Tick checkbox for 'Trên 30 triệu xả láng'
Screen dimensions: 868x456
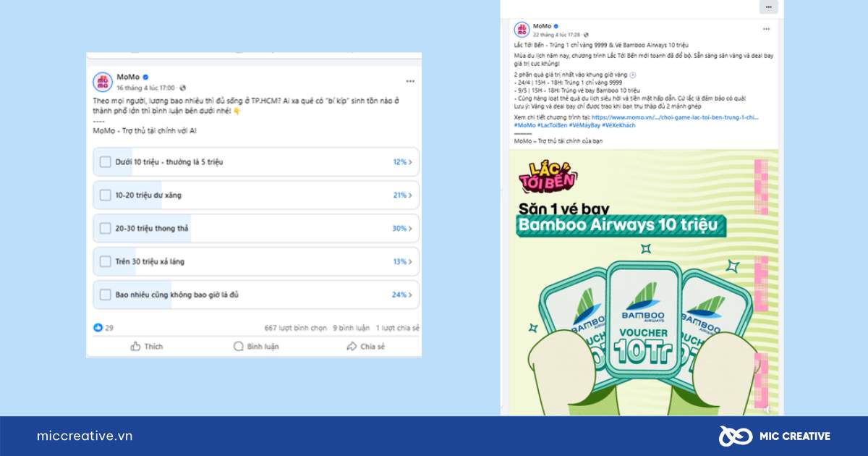[x=106, y=261]
